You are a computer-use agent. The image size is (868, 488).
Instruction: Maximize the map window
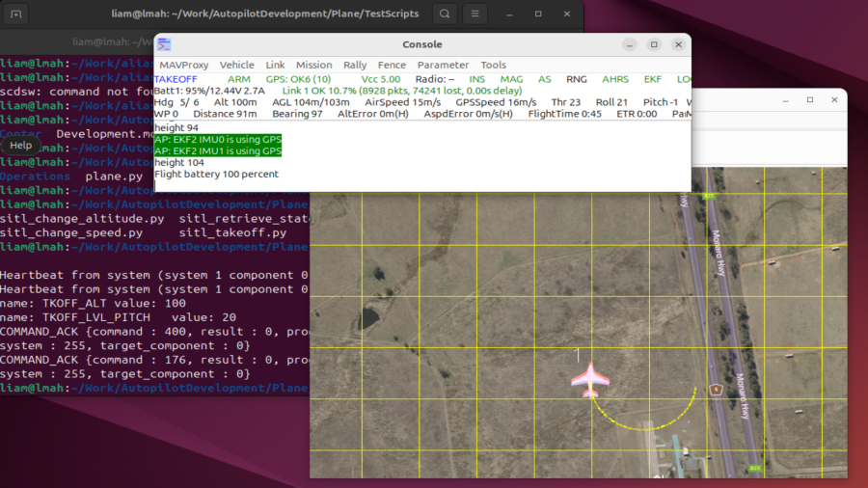[810, 100]
